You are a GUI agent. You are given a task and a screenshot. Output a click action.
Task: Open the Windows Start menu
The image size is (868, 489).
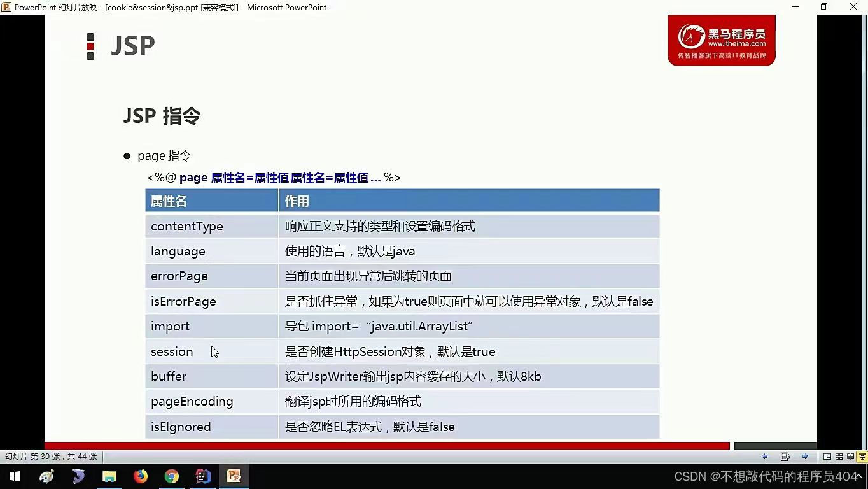coord(14,476)
